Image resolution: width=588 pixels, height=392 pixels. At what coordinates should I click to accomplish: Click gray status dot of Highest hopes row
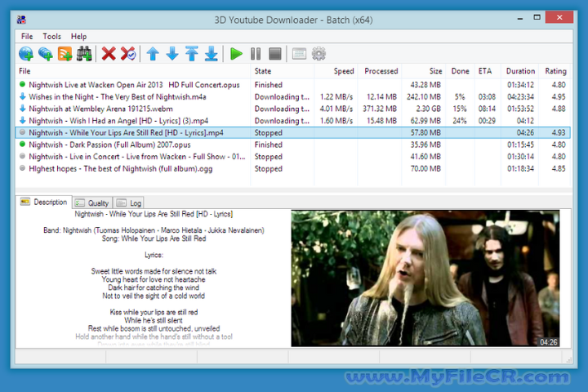coord(23,168)
